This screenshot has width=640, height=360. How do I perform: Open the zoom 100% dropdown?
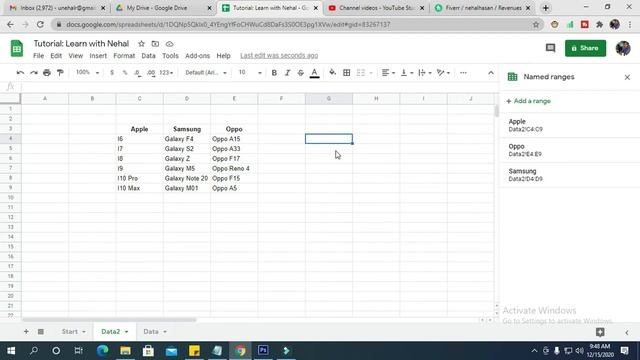point(87,73)
